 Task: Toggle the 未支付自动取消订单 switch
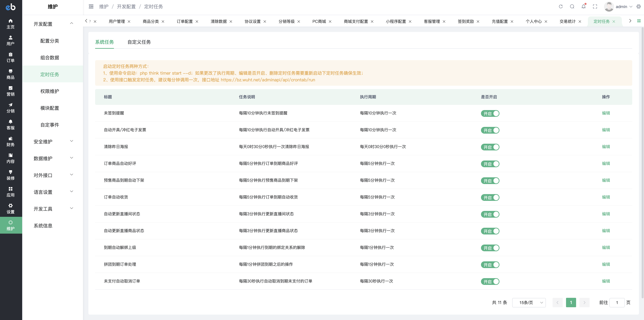pyautogui.click(x=490, y=282)
